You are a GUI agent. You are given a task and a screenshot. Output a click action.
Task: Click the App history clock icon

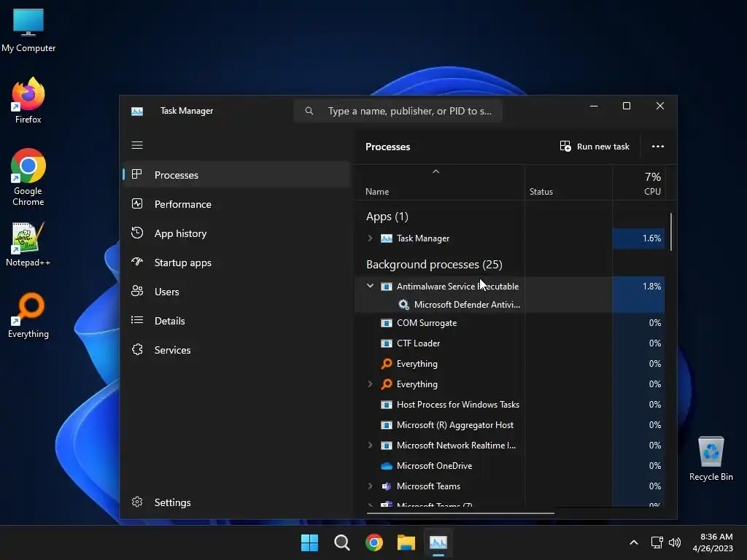coord(136,233)
